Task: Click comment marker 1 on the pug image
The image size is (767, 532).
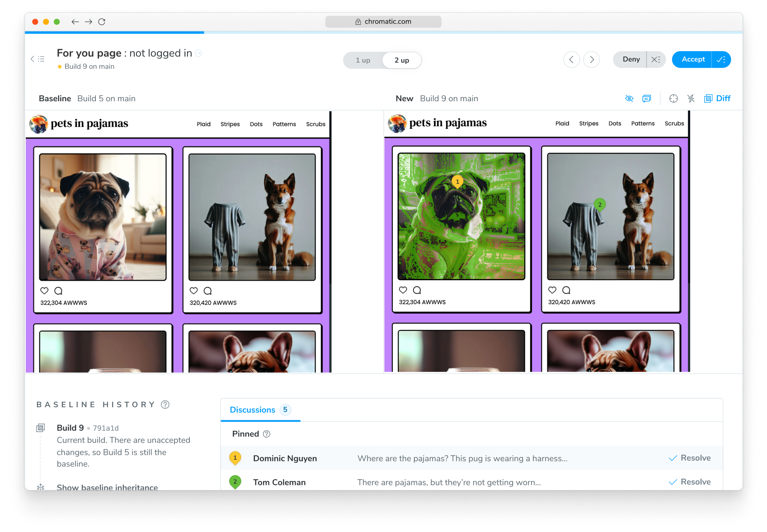Action: pos(458,180)
